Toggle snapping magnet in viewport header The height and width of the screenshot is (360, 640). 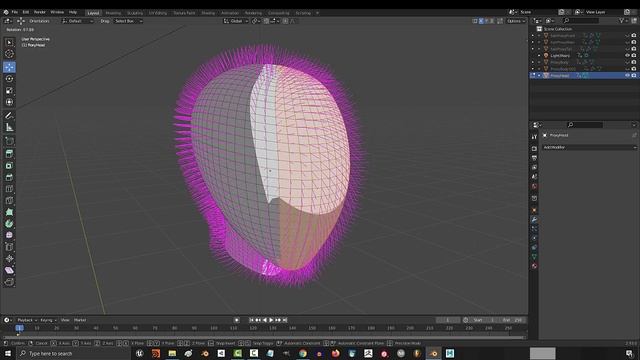(x=266, y=21)
